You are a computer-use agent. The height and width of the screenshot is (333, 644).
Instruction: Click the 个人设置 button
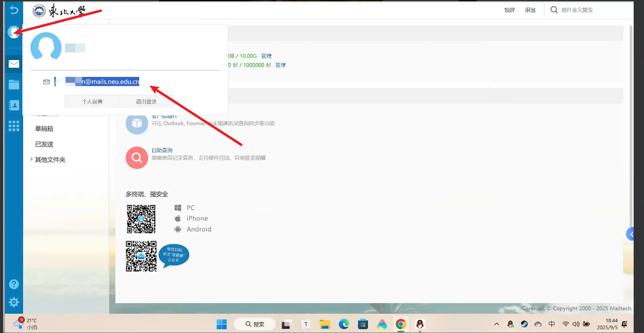(92, 101)
